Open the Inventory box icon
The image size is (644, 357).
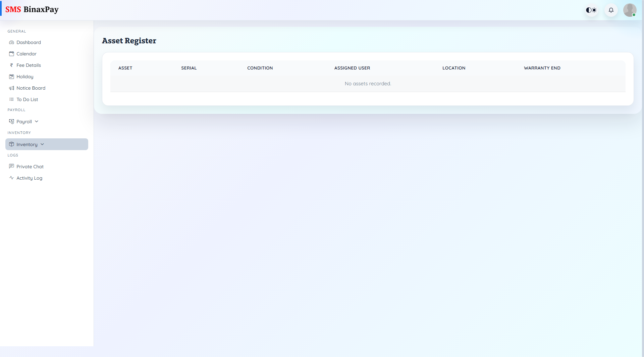(11, 144)
